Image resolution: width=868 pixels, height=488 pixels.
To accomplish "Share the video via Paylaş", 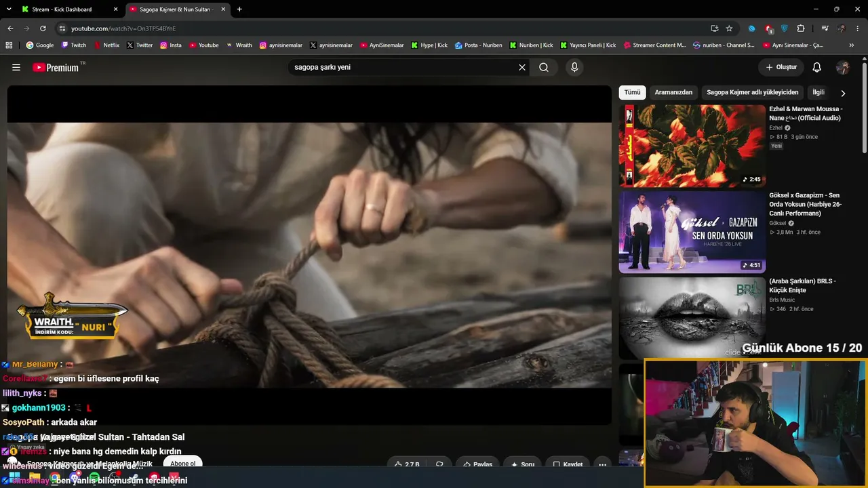I will [477, 464].
